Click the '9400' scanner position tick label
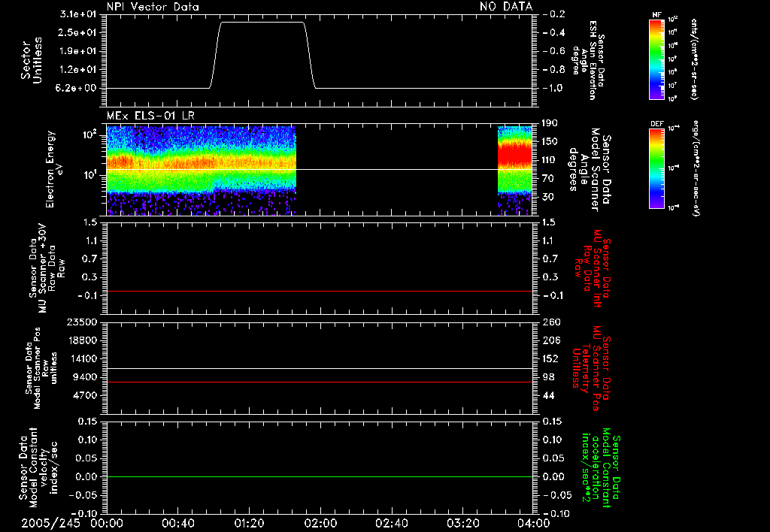This screenshot has width=770, height=532. [x=86, y=377]
